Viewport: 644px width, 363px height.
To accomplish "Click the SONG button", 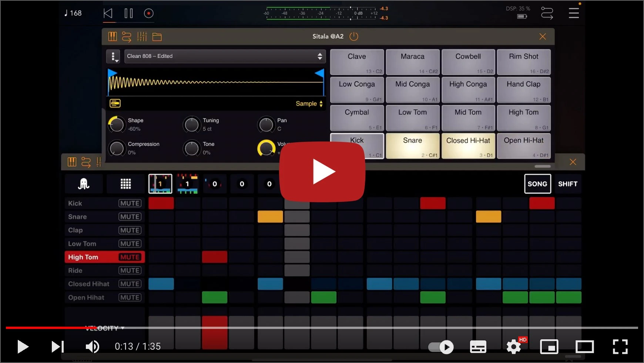I will coord(537,184).
